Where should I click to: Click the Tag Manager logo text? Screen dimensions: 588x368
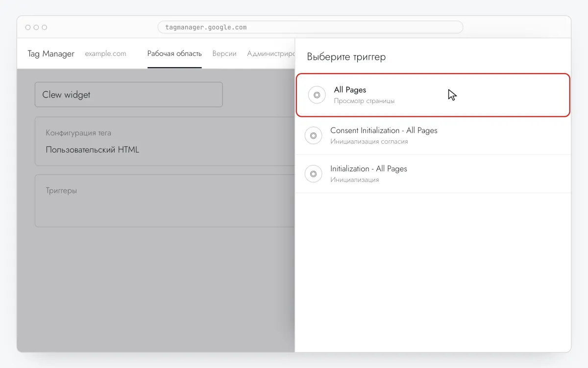[x=51, y=54]
